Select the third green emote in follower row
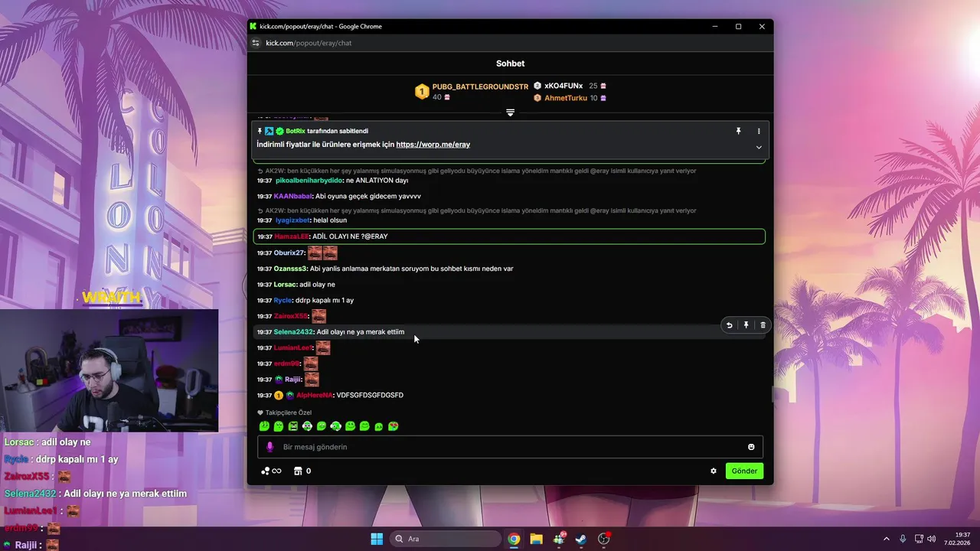The height and width of the screenshot is (551, 980). click(292, 426)
